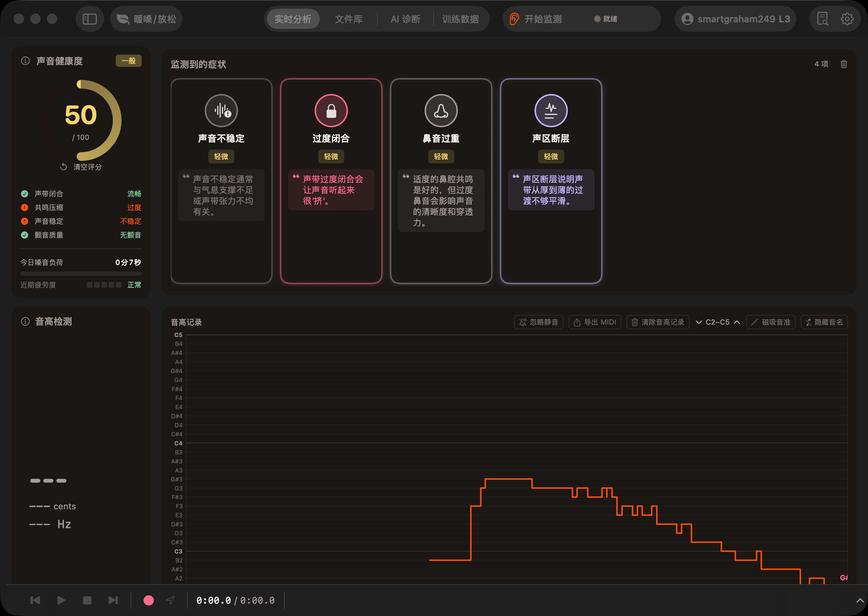Toggle 磁吸音准 pitch snapping

pos(770,322)
